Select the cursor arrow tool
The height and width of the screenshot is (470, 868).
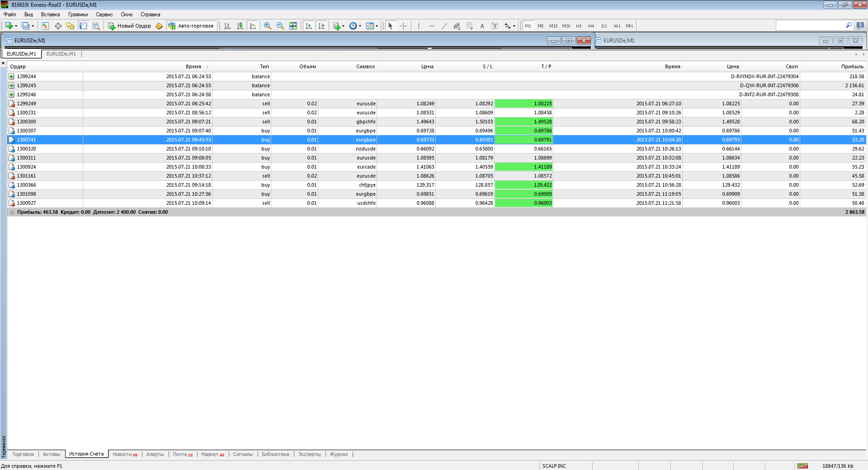pos(391,26)
